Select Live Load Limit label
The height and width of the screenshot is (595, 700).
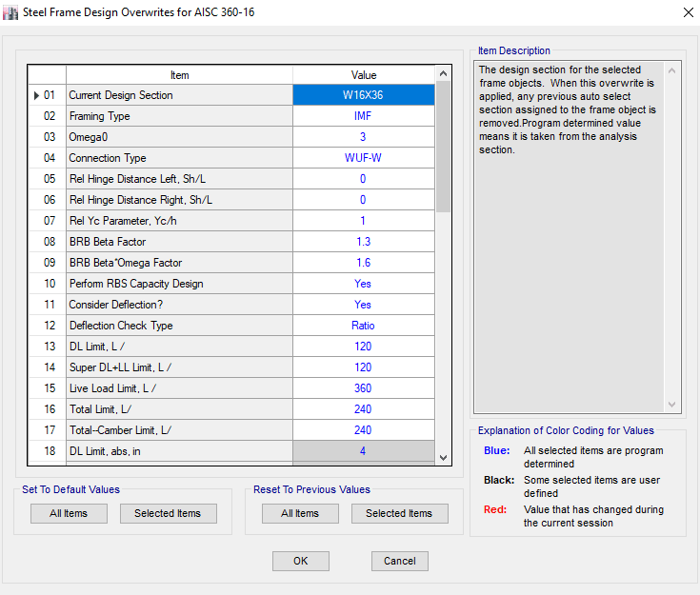coord(179,388)
